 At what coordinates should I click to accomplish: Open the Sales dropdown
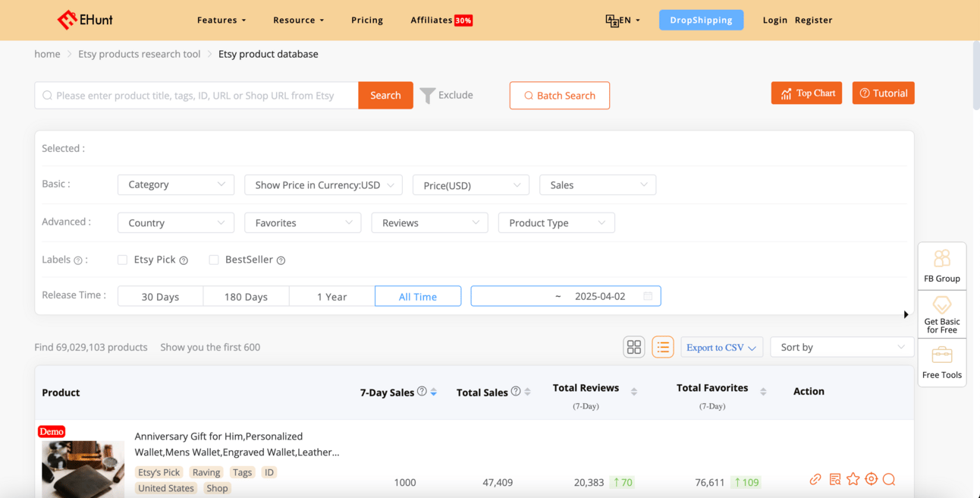(598, 184)
